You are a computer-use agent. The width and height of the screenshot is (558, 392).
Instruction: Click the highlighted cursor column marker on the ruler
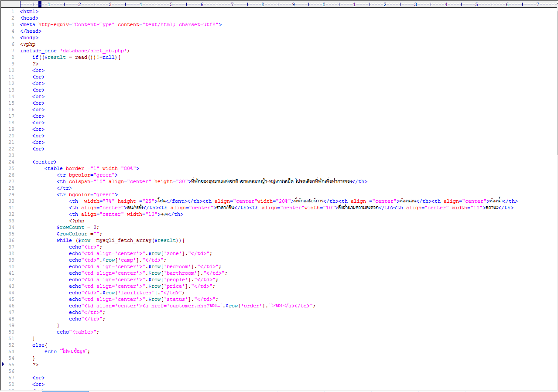coord(40,4)
